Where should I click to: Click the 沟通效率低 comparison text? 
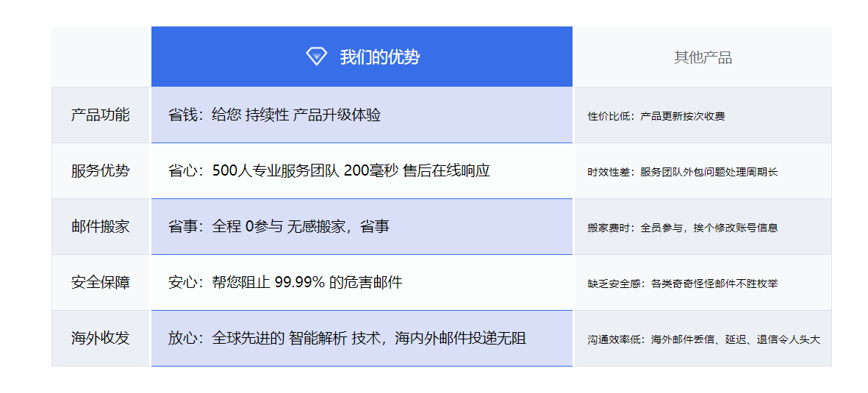click(x=703, y=339)
